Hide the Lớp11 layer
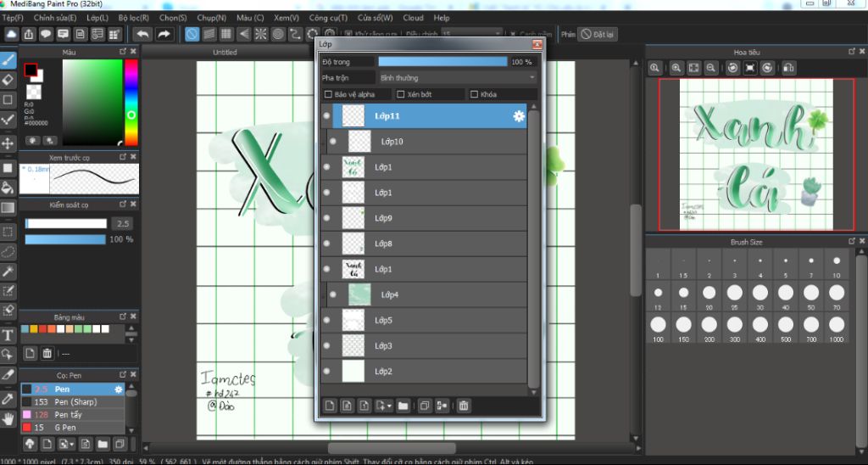 [326, 116]
